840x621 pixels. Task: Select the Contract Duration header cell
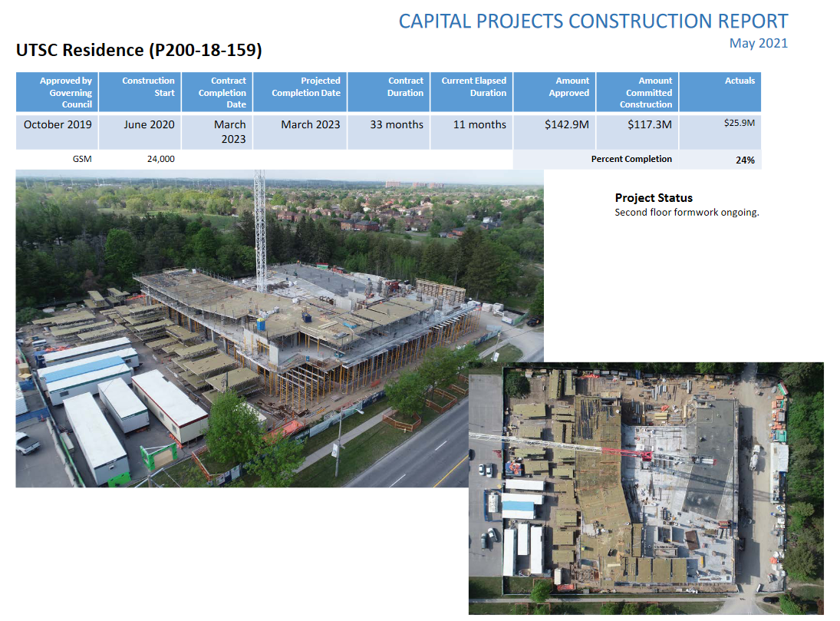[389, 92]
